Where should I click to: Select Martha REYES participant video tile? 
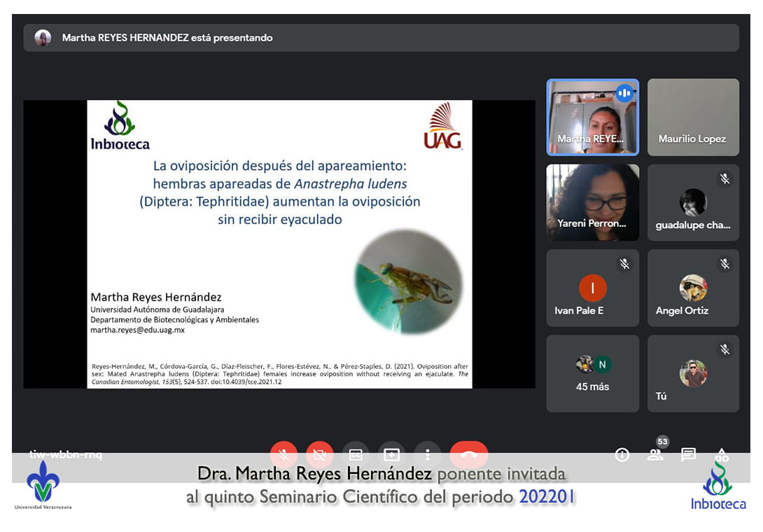pyautogui.click(x=592, y=117)
